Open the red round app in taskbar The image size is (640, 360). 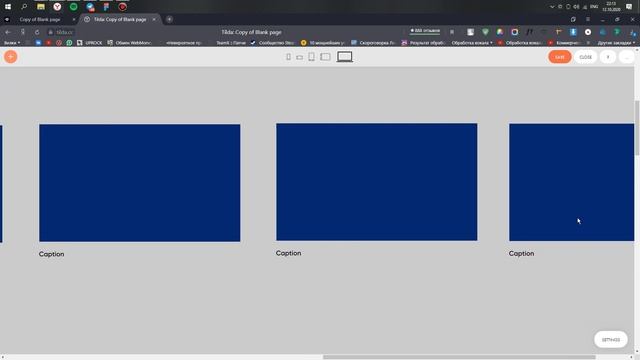[x=122, y=7]
